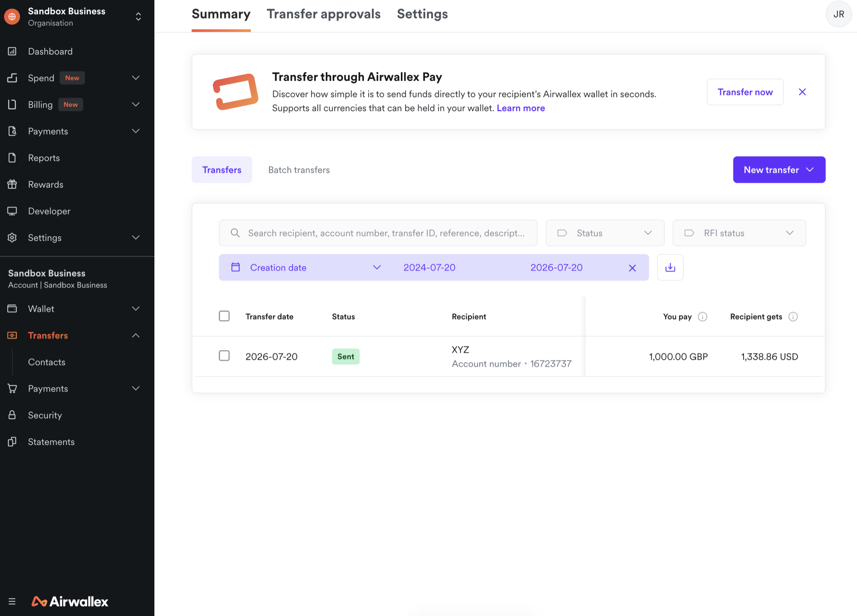Open Rewards gift icon
The image size is (857, 616).
pyautogui.click(x=12, y=184)
